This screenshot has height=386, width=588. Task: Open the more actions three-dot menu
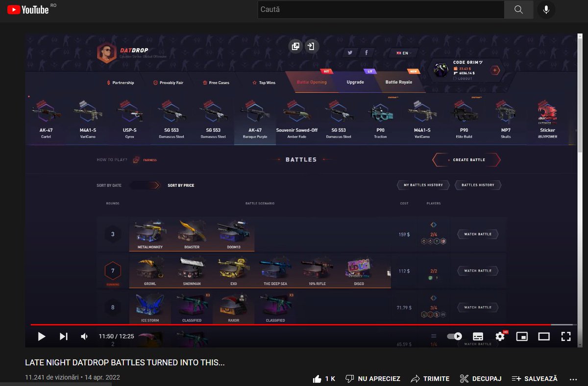click(574, 379)
